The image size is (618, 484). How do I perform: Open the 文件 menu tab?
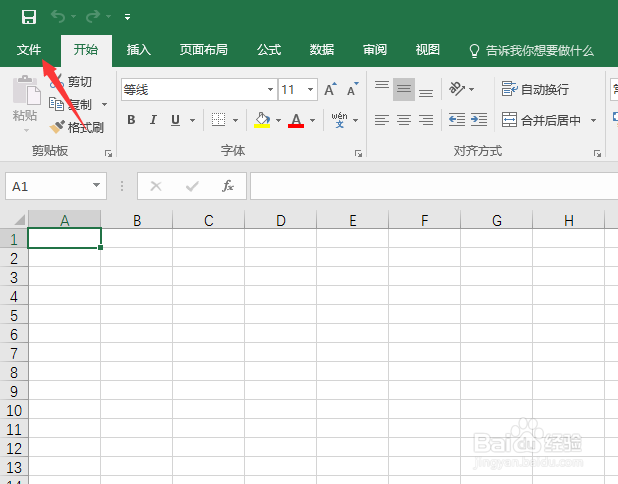click(x=29, y=50)
